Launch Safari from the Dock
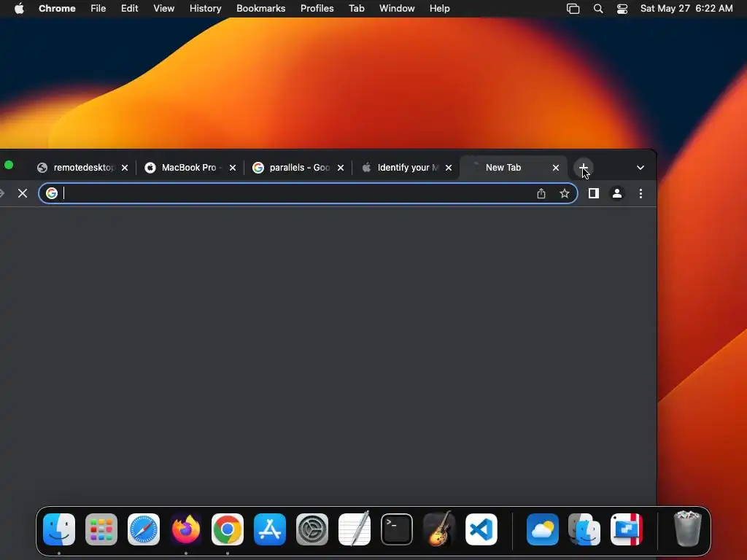The image size is (747, 560). click(144, 529)
